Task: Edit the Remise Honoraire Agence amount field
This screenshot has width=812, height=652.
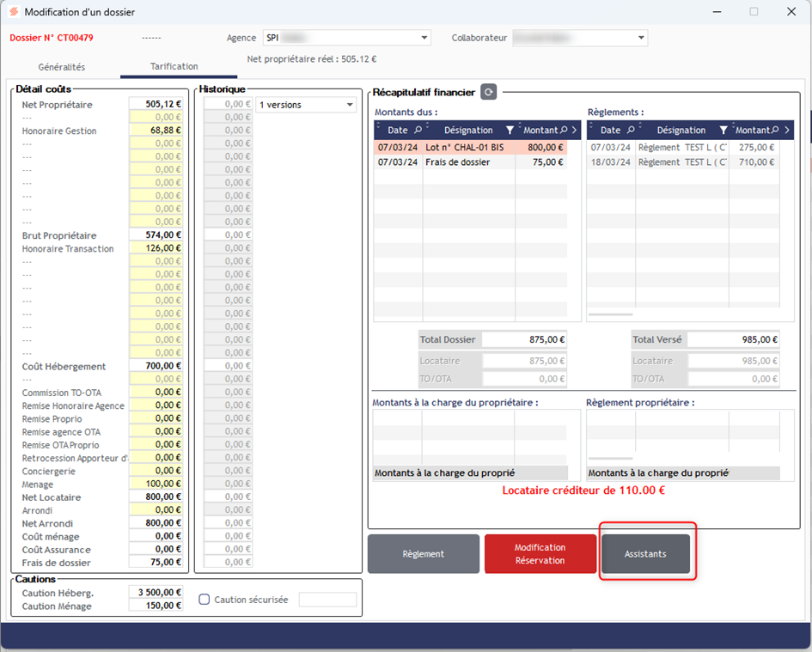Action: click(x=156, y=405)
